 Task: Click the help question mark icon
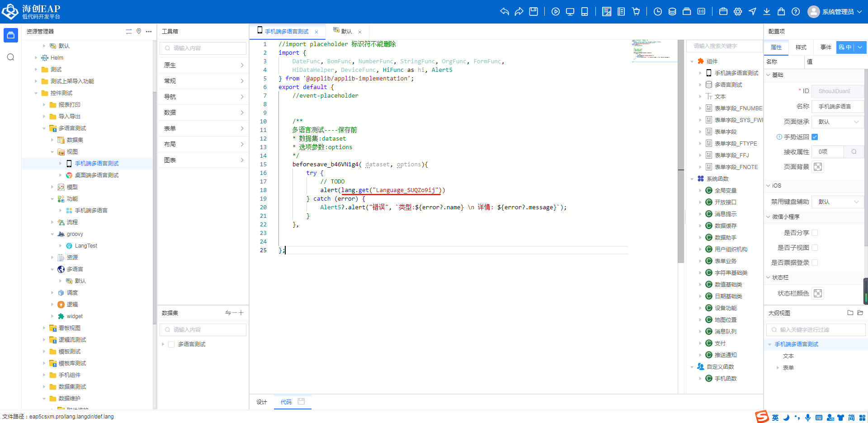click(x=796, y=12)
